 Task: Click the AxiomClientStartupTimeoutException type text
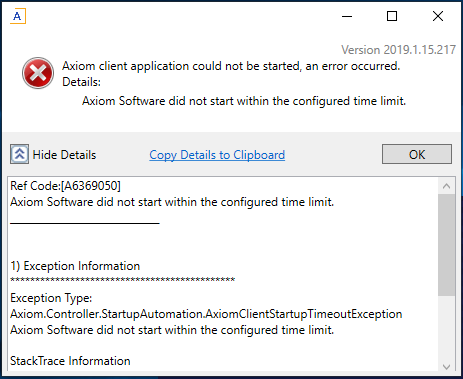pyautogui.click(x=206, y=314)
